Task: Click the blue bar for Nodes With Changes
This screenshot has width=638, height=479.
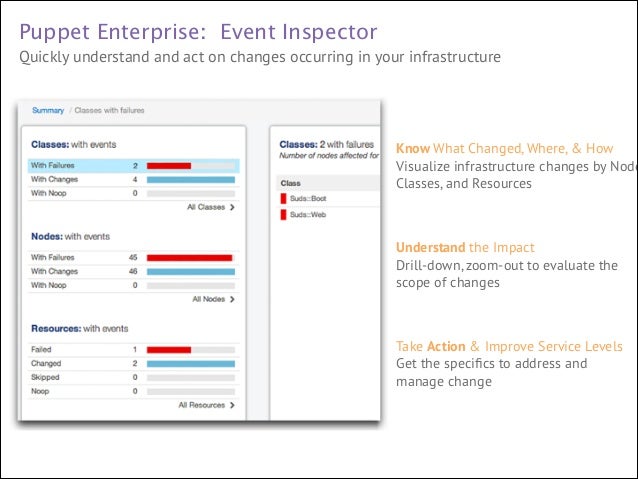Action: (x=191, y=272)
